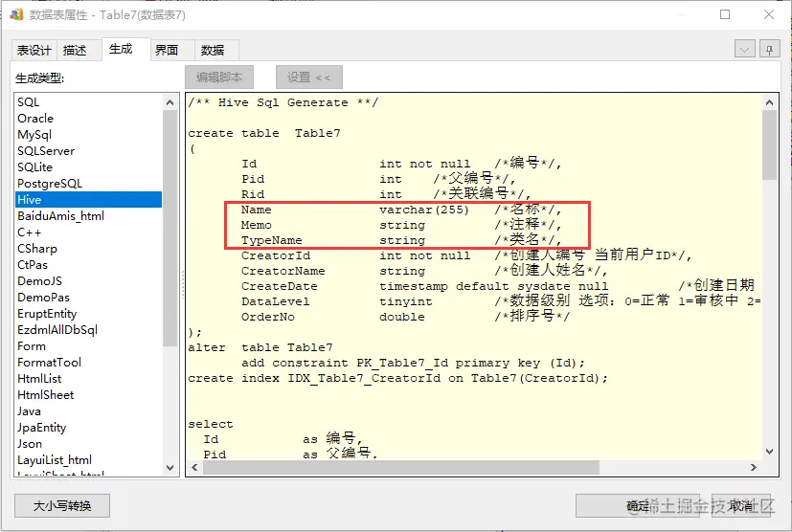Click the CreatorName column line
The width and height of the screenshot is (792, 532).
tap(424, 271)
